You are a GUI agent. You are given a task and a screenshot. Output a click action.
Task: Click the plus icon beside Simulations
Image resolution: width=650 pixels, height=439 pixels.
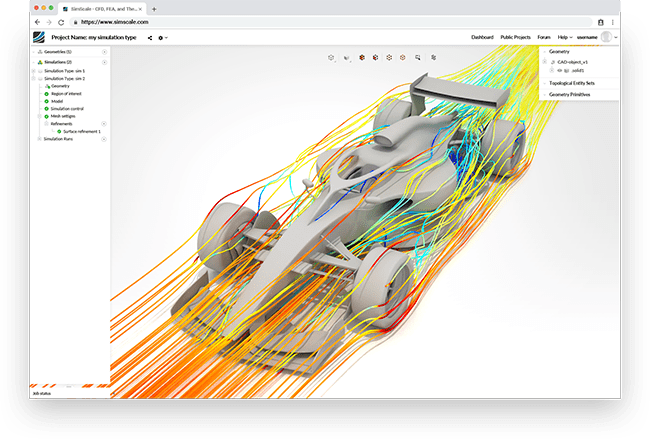click(104, 62)
